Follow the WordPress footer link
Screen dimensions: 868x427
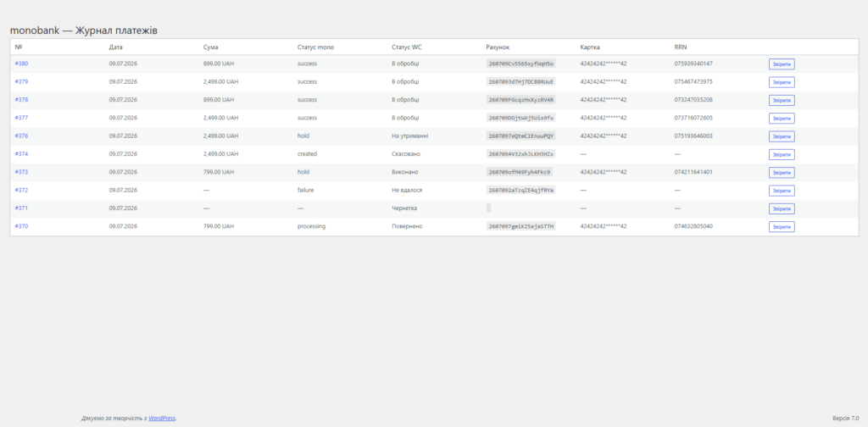point(162,419)
